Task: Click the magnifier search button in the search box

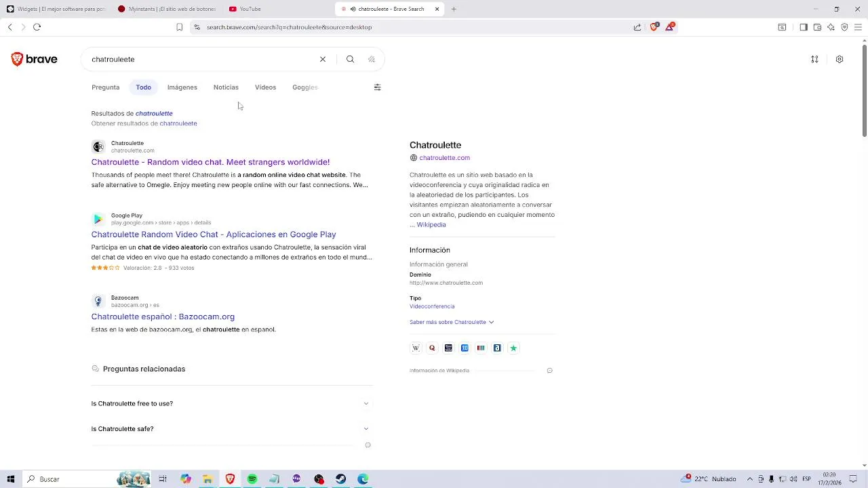Action: [350, 60]
